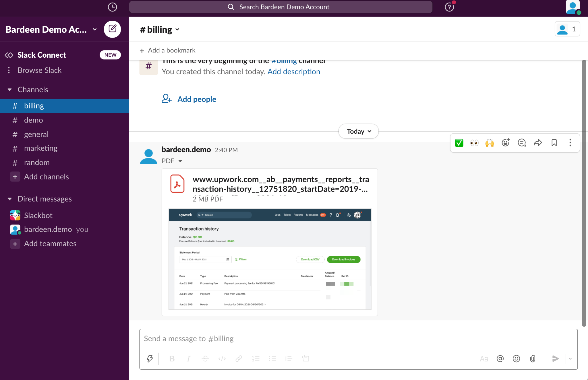Open the emoji picker in the message composer

(516, 358)
